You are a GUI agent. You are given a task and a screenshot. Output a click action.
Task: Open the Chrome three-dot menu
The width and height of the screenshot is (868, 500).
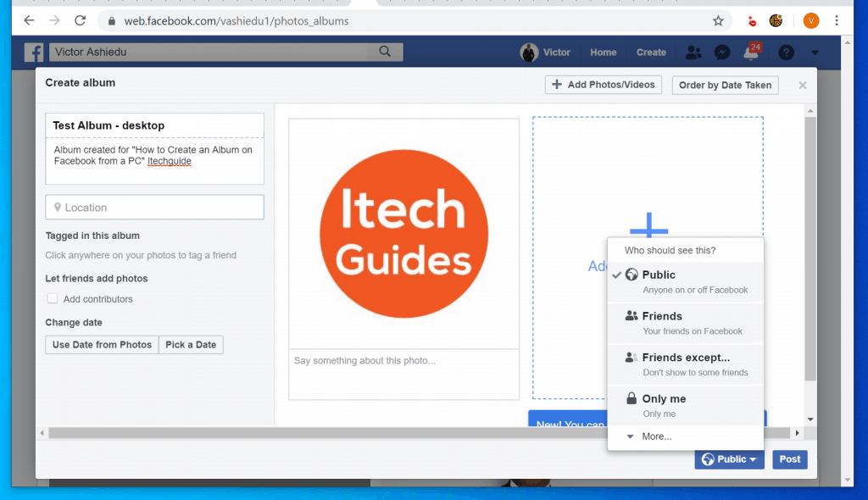click(837, 20)
